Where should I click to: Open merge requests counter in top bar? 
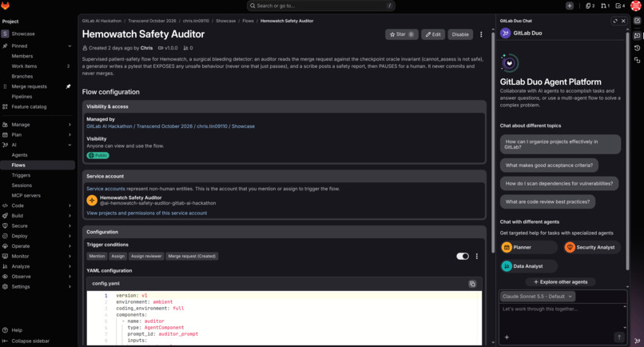tap(605, 6)
